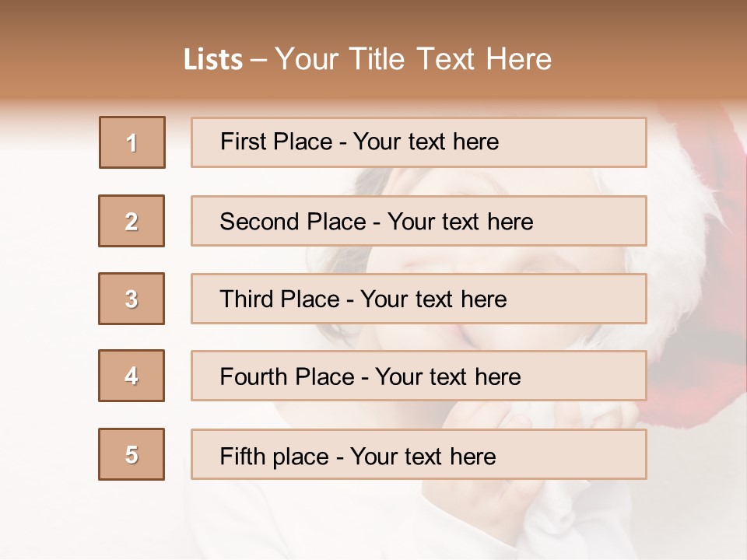Click the number 1 box

point(132,142)
